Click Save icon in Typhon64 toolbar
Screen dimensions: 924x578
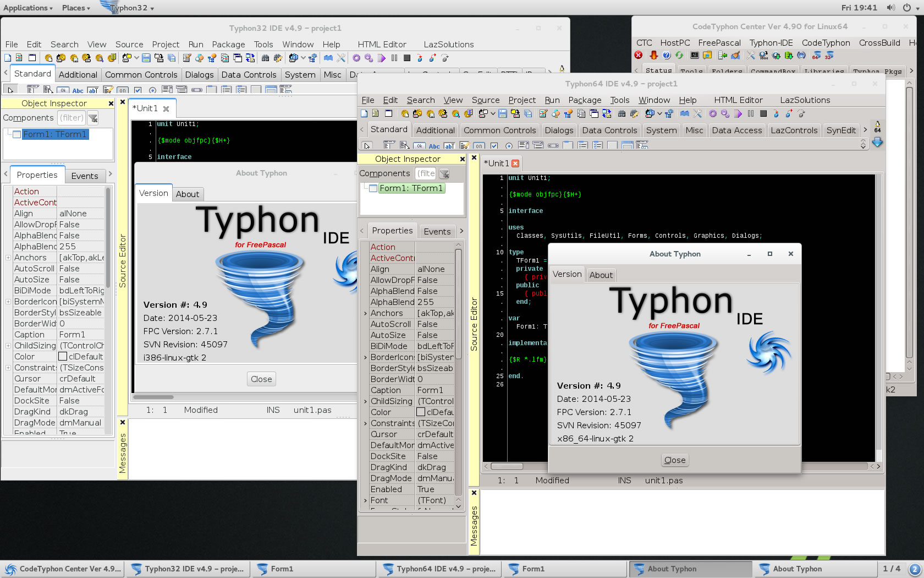pyautogui.click(x=502, y=113)
